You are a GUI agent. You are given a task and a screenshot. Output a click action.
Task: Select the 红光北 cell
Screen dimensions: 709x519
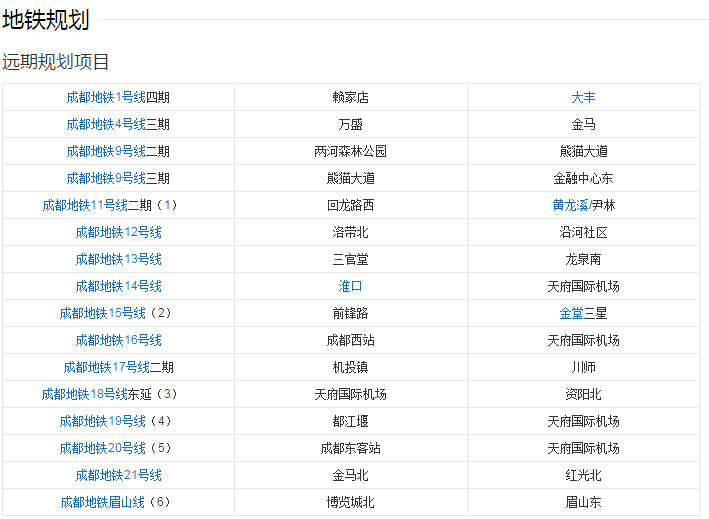[583, 476]
